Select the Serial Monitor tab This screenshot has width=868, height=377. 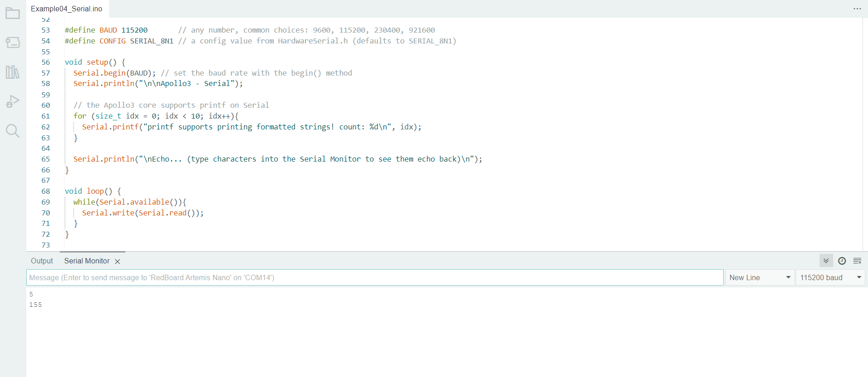[x=87, y=261]
